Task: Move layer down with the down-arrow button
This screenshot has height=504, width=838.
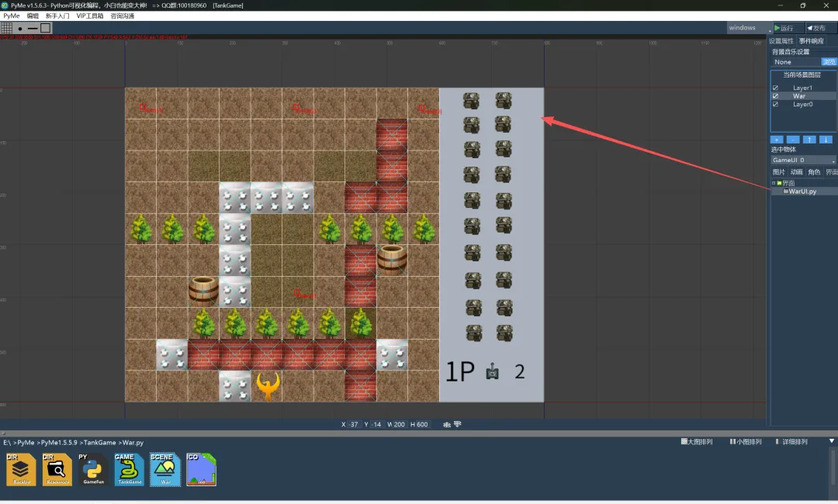Action: click(x=826, y=140)
